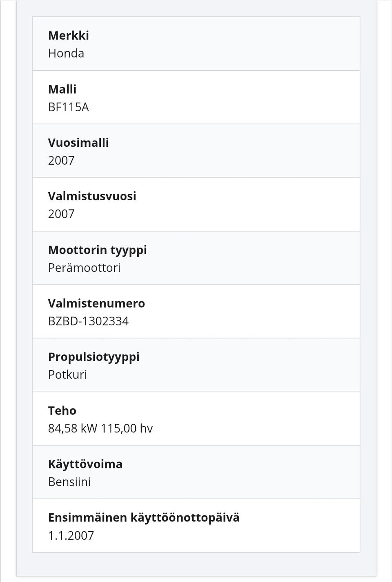Select the date 1.1.2007

click(71, 535)
